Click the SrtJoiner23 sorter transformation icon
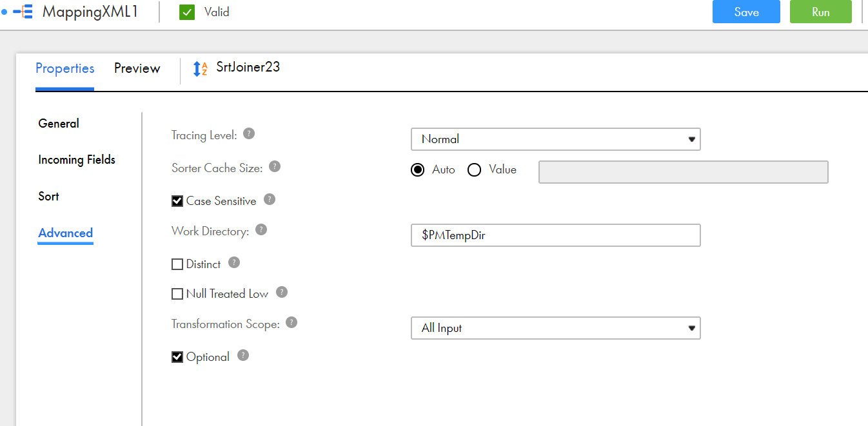868x426 pixels. coord(201,68)
